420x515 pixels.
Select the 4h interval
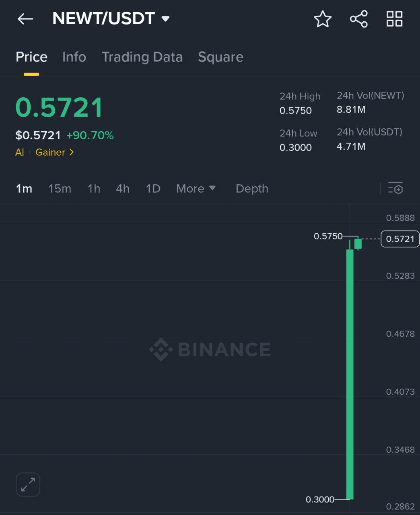tap(123, 188)
